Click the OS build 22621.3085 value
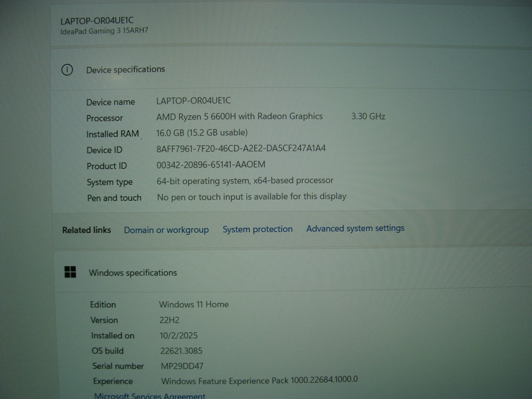This screenshot has width=532, height=399. pyautogui.click(x=181, y=351)
